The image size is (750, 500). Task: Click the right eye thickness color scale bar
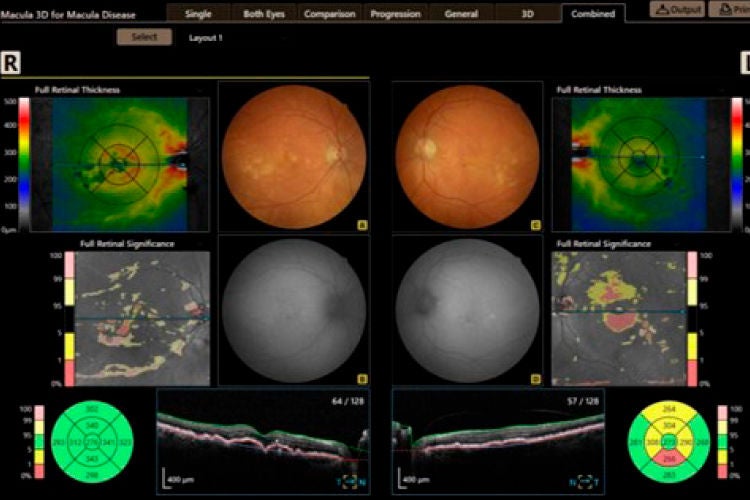click(x=24, y=165)
